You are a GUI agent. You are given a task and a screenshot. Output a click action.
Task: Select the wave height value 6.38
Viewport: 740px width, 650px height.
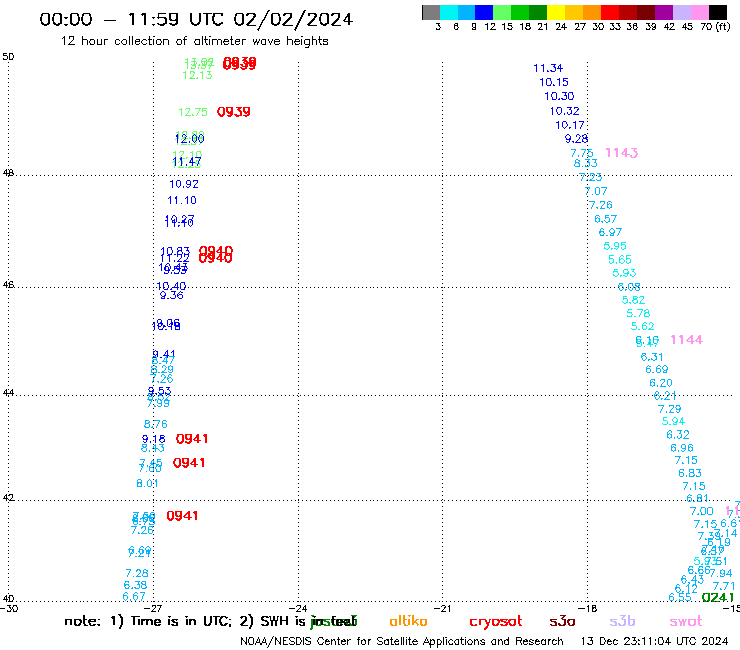pyautogui.click(x=135, y=585)
